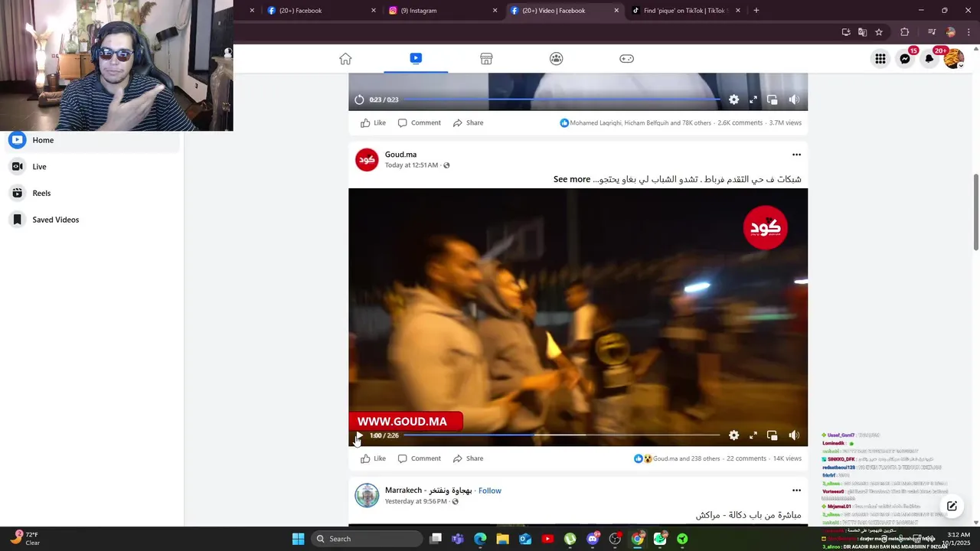This screenshot has height=551, width=980.
Task: Bookmark this page with the star icon
Action: click(x=879, y=32)
